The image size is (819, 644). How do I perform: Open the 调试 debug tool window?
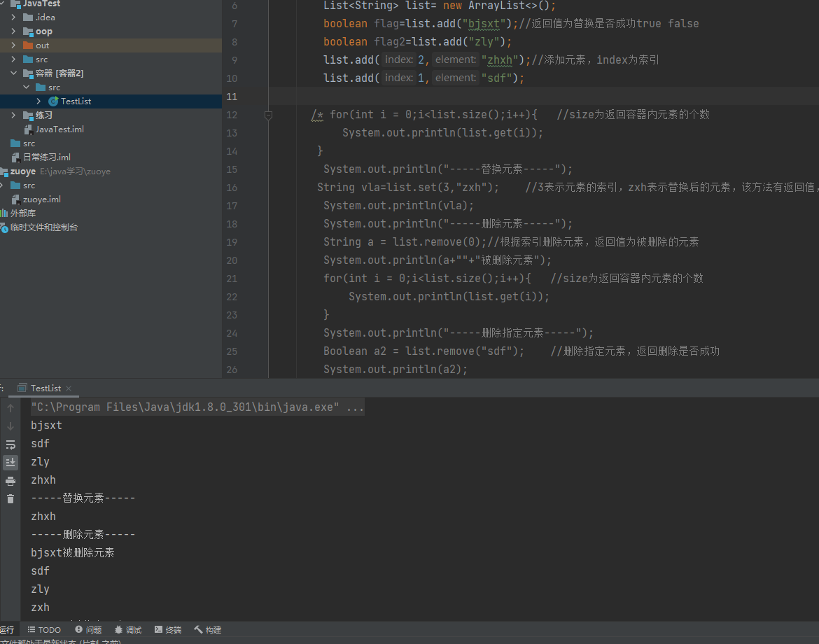pyautogui.click(x=128, y=630)
